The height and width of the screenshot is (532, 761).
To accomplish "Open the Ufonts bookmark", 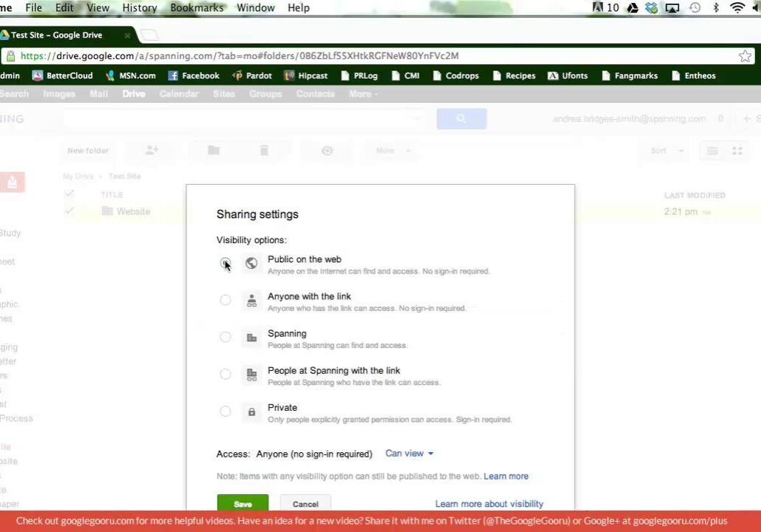I will click(568, 75).
